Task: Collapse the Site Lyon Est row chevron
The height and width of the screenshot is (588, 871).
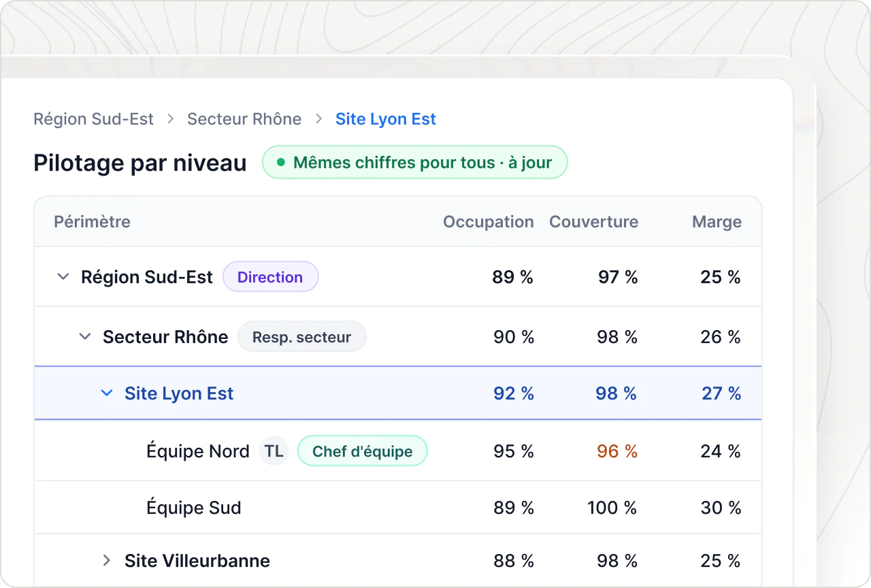Action: coord(107,393)
